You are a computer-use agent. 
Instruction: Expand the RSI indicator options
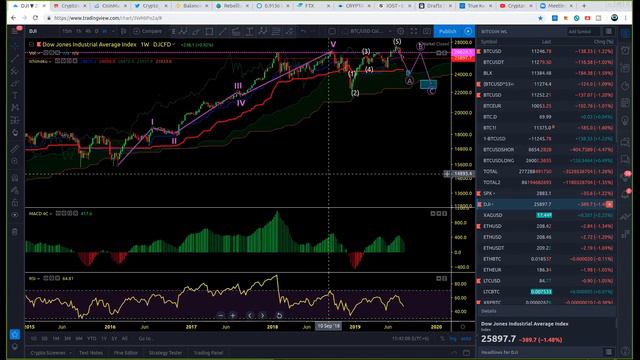[x=39, y=278]
